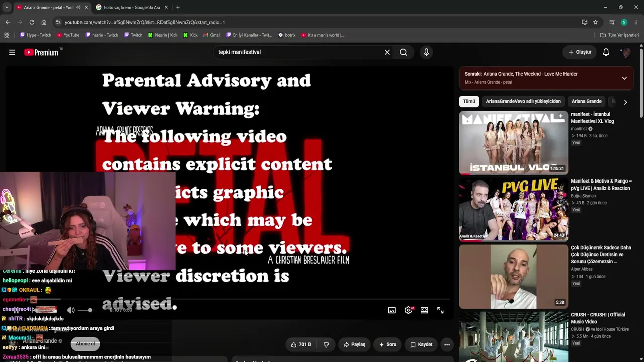The width and height of the screenshot is (644, 362).
Task: Install app icon in the address bar
Action: (x=584, y=22)
